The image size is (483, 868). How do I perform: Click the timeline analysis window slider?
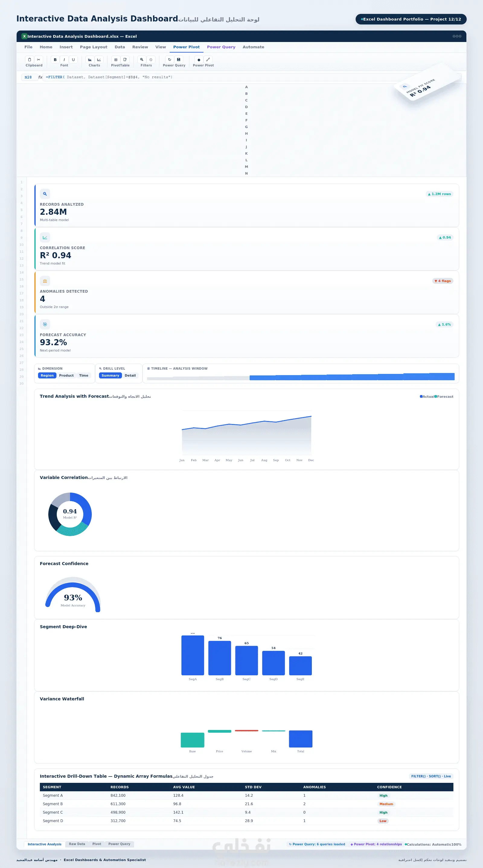click(x=301, y=377)
